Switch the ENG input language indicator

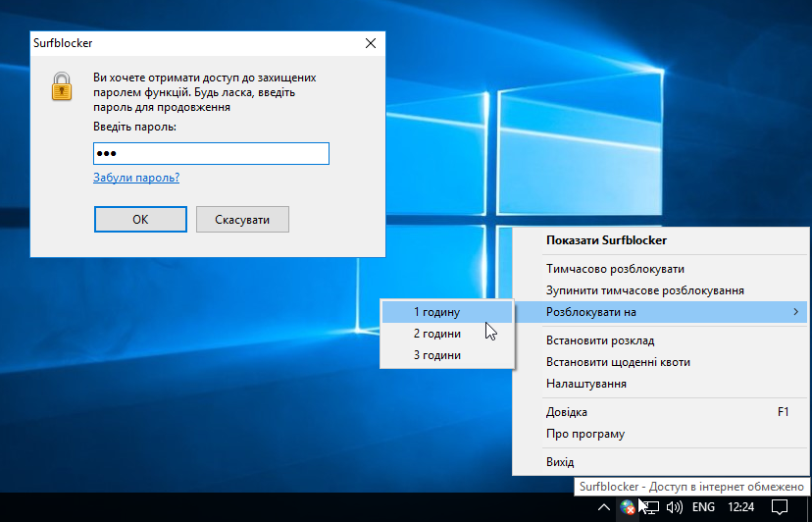coord(703,507)
